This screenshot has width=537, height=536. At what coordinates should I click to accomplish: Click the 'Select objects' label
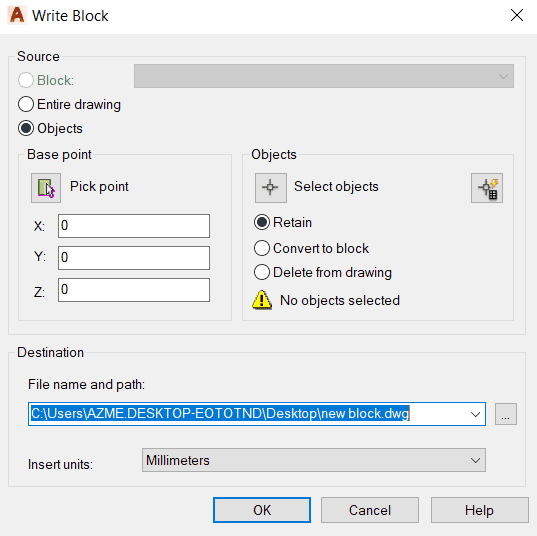(336, 187)
